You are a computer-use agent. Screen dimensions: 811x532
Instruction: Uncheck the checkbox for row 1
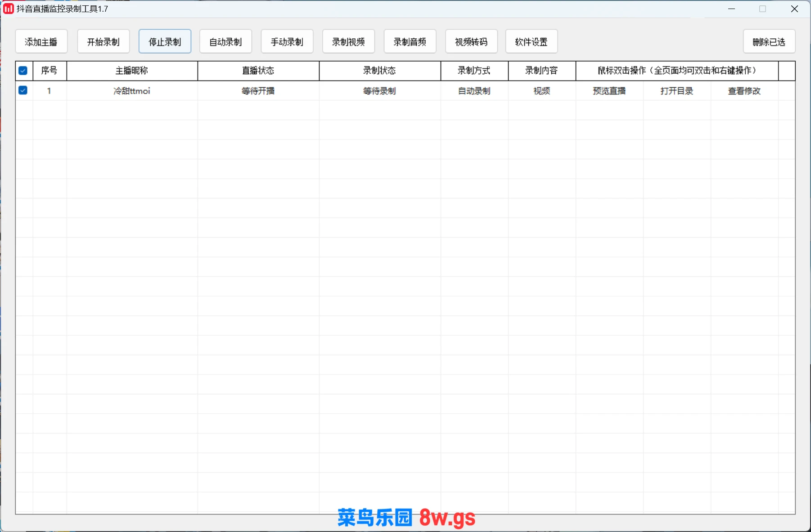pyautogui.click(x=23, y=90)
